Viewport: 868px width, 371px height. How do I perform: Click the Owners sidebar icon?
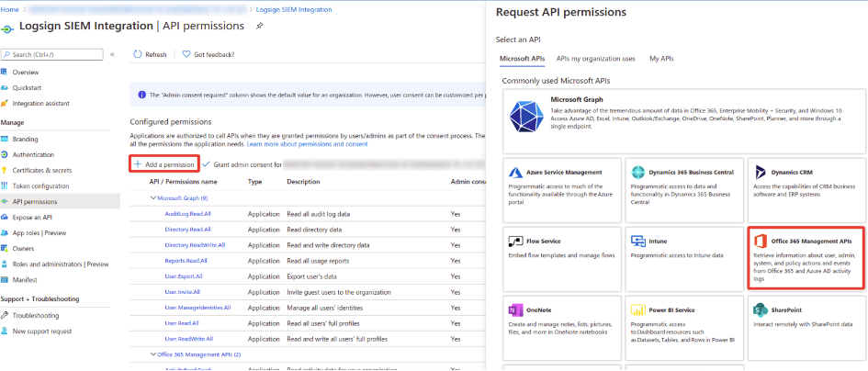(x=5, y=249)
